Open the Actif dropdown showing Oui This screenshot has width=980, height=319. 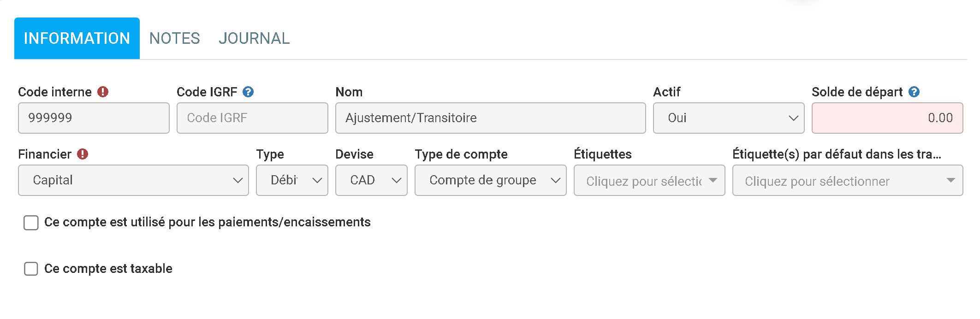728,118
